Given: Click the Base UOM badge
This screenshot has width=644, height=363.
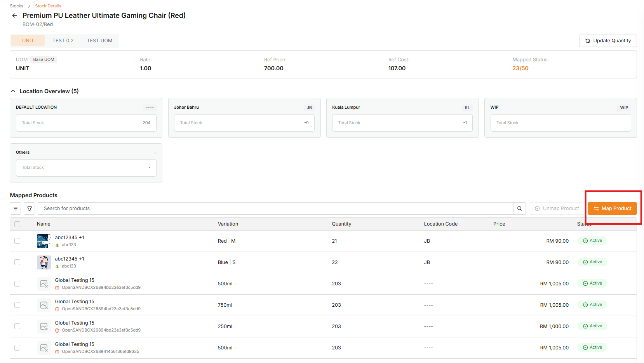Looking at the screenshot, I should (44, 60).
